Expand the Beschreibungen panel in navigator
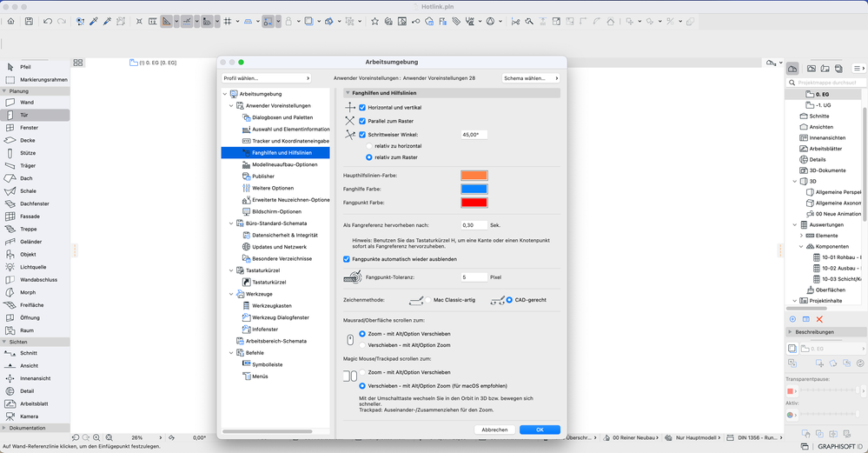This screenshot has width=868, height=453. (x=791, y=332)
